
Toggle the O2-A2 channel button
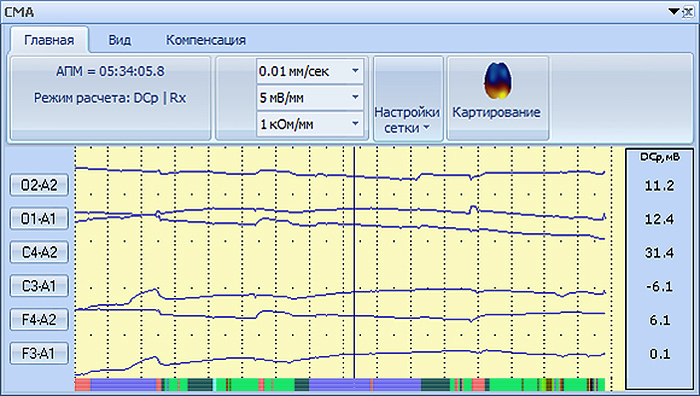(x=39, y=185)
